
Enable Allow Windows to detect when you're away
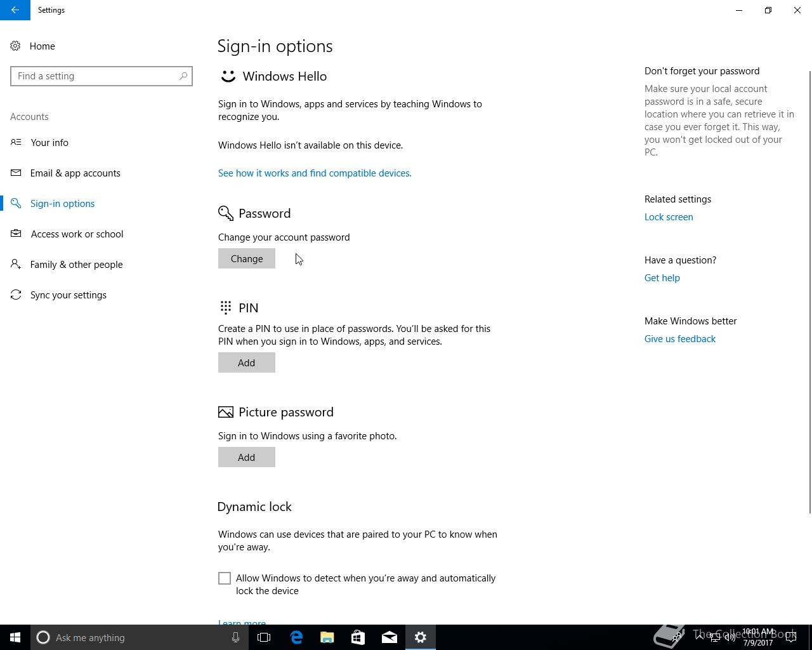point(225,578)
